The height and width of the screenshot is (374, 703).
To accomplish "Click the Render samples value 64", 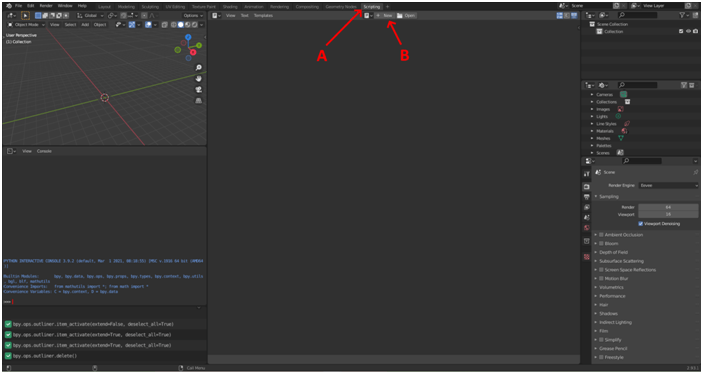I will [x=668, y=207].
